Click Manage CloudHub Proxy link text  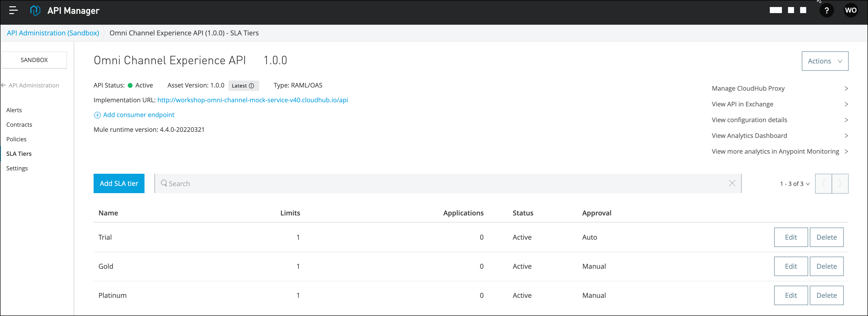748,88
